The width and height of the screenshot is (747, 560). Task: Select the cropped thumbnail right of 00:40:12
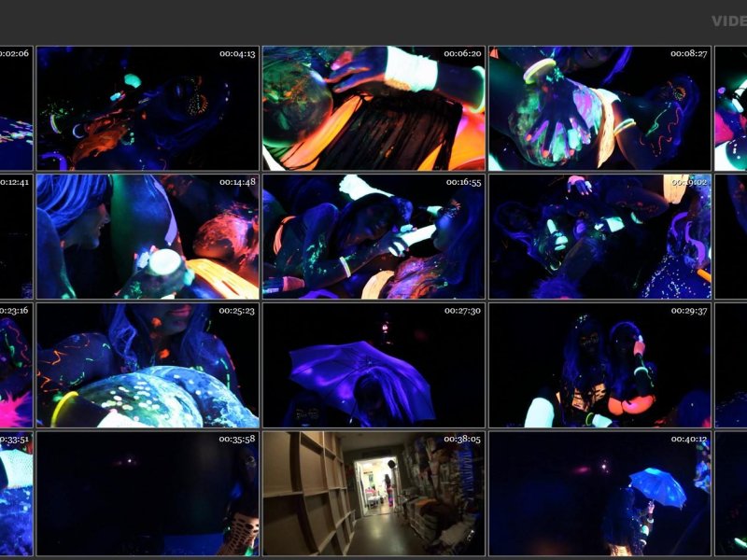[x=731, y=493]
